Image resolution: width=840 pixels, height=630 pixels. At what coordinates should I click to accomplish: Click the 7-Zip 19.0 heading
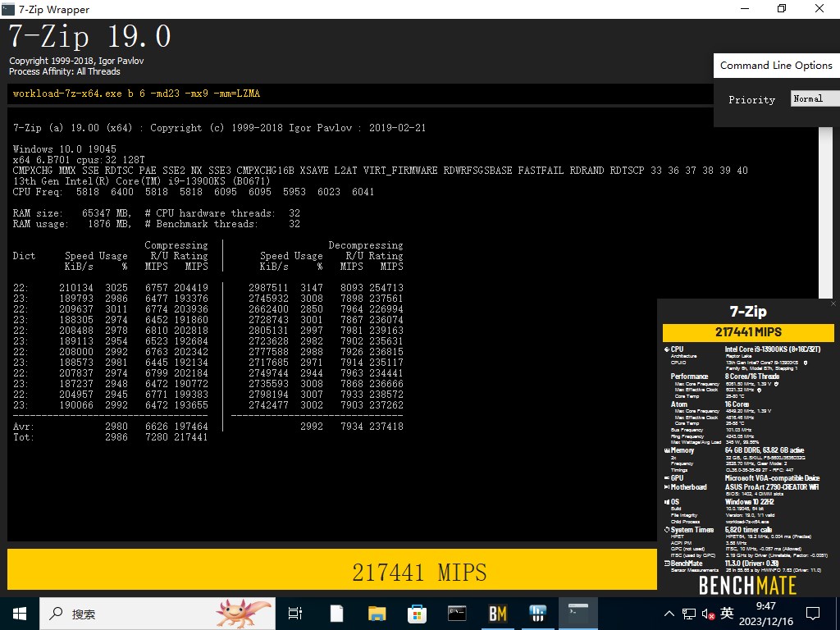coord(89,37)
